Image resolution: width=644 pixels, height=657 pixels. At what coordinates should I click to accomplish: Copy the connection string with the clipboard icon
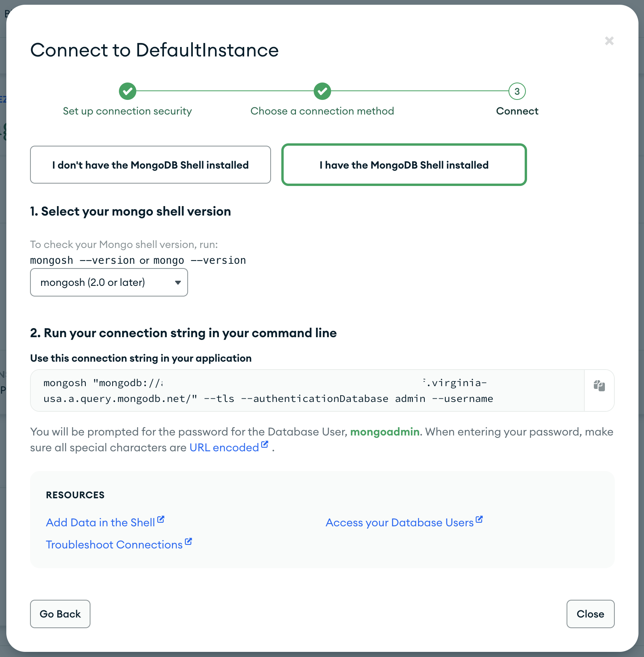click(599, 386)
